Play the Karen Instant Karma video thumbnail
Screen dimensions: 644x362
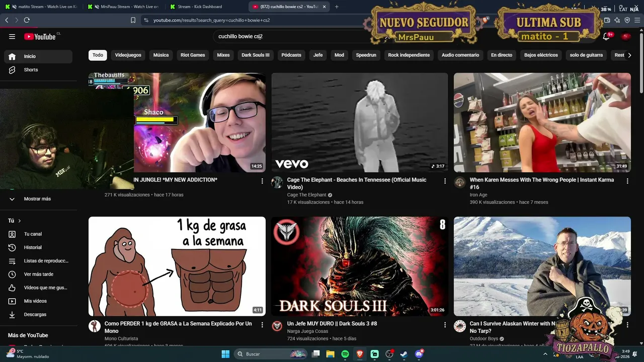coord(542,123)
